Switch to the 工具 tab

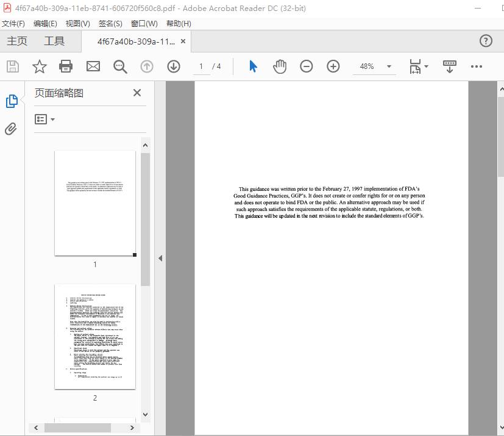pos(54,41)
